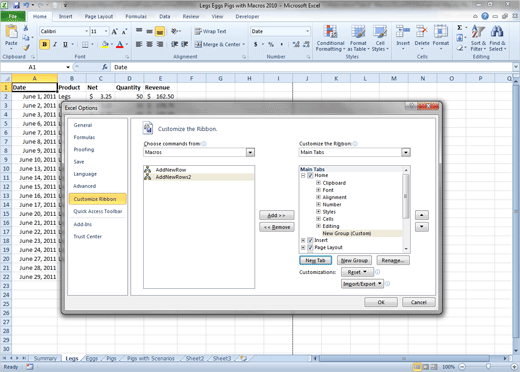Switch to the Formulas ribbon tab
520x372 pixels.
click(x=136, y=16)
